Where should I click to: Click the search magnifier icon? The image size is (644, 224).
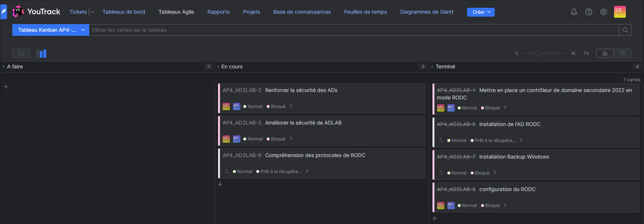pyautogui.click(x=625, y=30)
